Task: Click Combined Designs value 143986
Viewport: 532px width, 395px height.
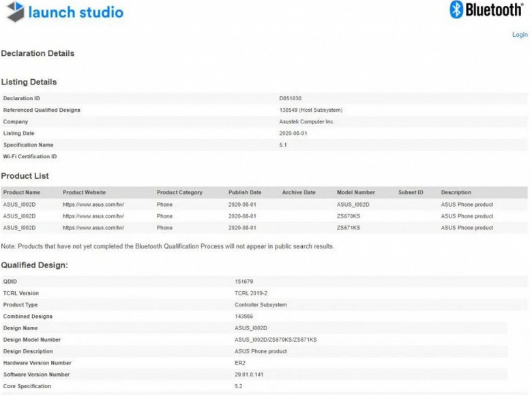Action: (244, 317)
